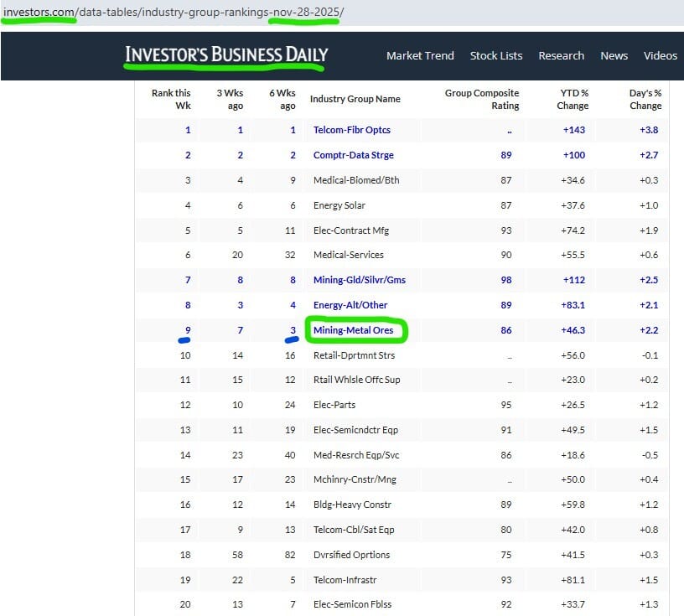684x616 pixels.
Task: Click the +143 YTD value for Telcom-Fibr Optcs
Action: pos(574,130)
